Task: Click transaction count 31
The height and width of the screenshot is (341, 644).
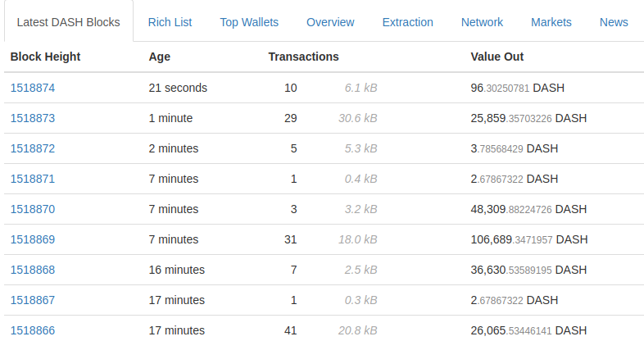Action: pyautogui.click(x=290, y=239)
